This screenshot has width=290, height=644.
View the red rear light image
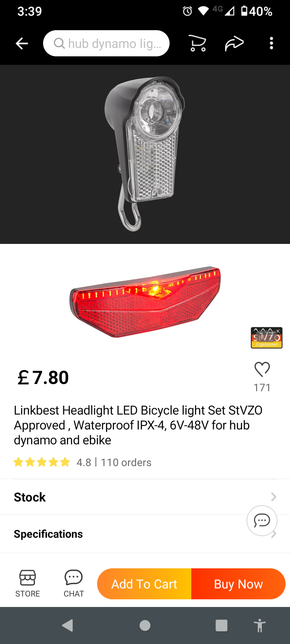pos(145,302)
